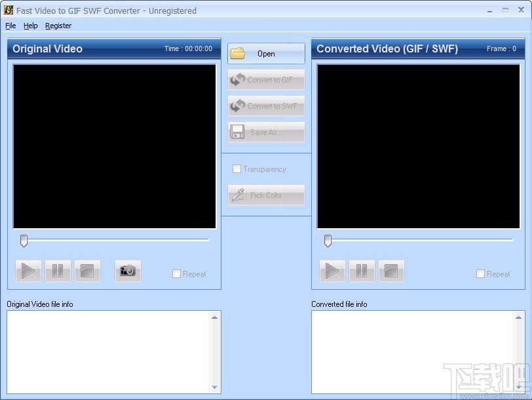Click the Original Video file info label
Image resolution: width=532 pixels, height=400 pixels.
(x=40, y=304)
